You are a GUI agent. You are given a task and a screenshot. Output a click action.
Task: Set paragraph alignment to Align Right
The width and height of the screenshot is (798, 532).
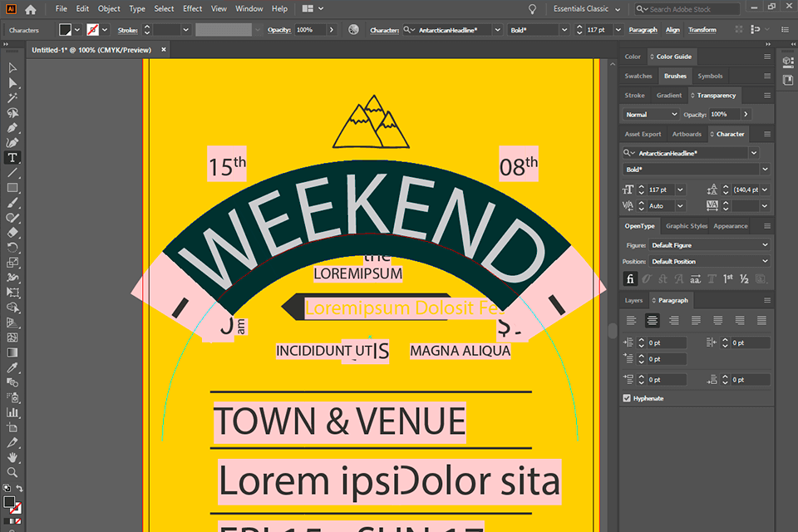pos(674,320)
